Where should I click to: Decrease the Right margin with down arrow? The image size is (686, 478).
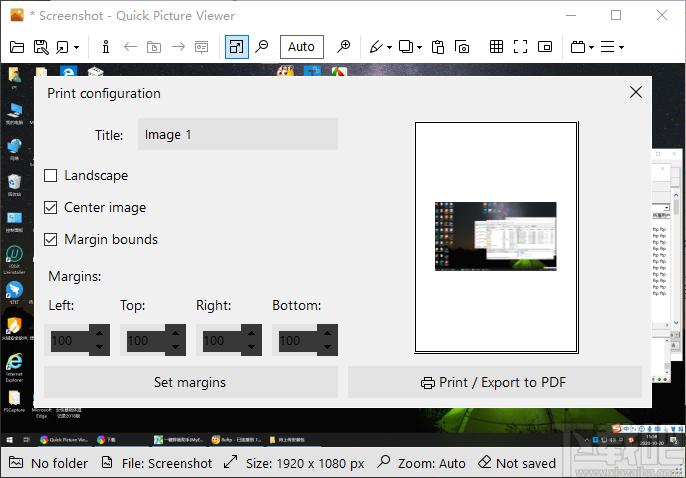pos(252,347)
